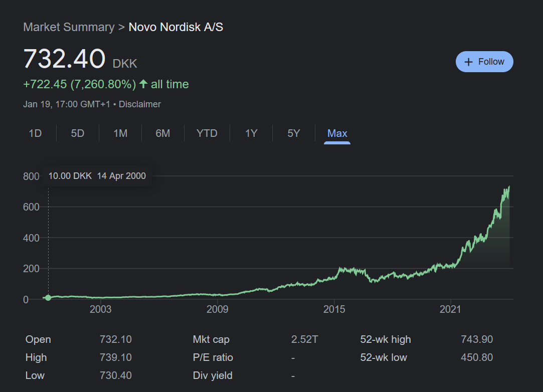Select the 1D time range tab

(35, 133)
